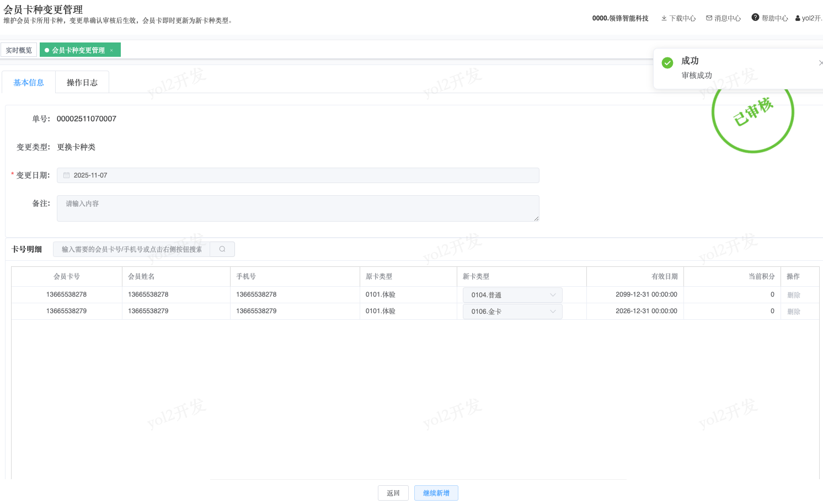This screenshot has height=504, width=823.
Task: Click points value 0 for card 13665538278
Action: pos(772,294)
